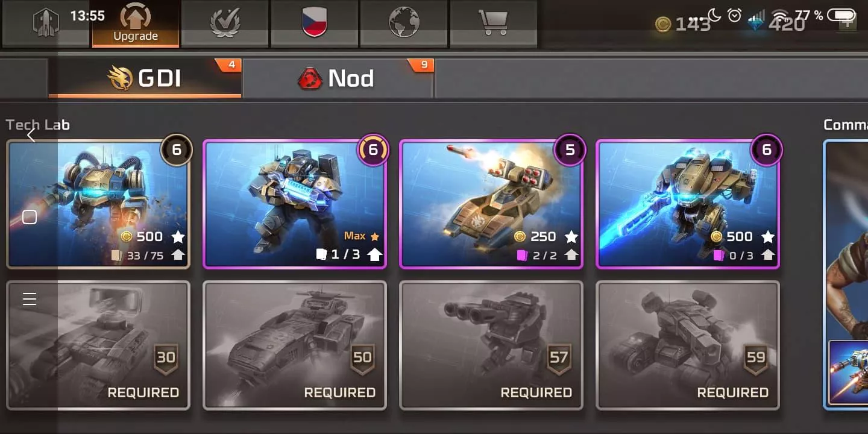868x434 pixels.
Task: Open the Czech flag shield tab
Action: [x=314, y=24]
